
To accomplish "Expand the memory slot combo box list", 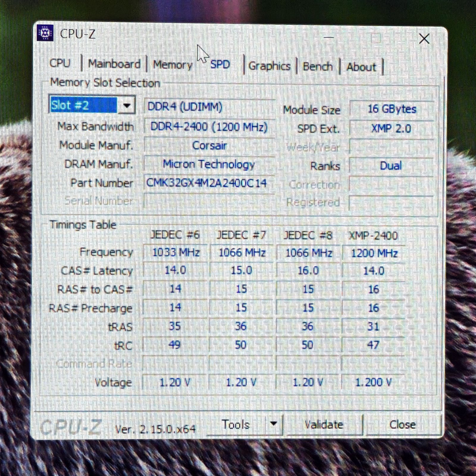I will 127,105.
